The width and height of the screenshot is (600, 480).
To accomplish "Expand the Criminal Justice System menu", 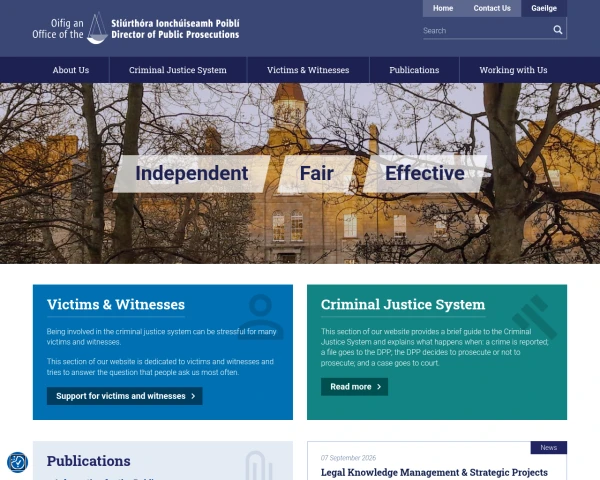I will point(178,70).
